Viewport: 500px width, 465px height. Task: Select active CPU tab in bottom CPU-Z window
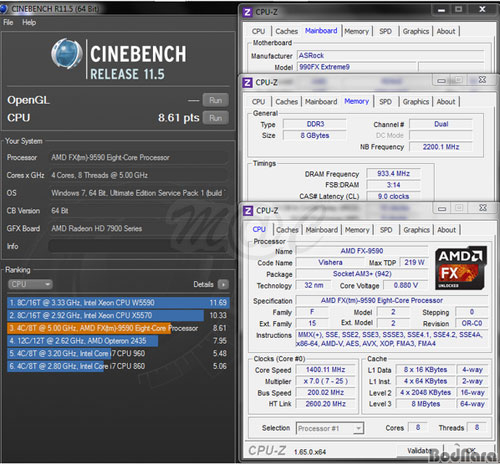click(x=259, y=229)
